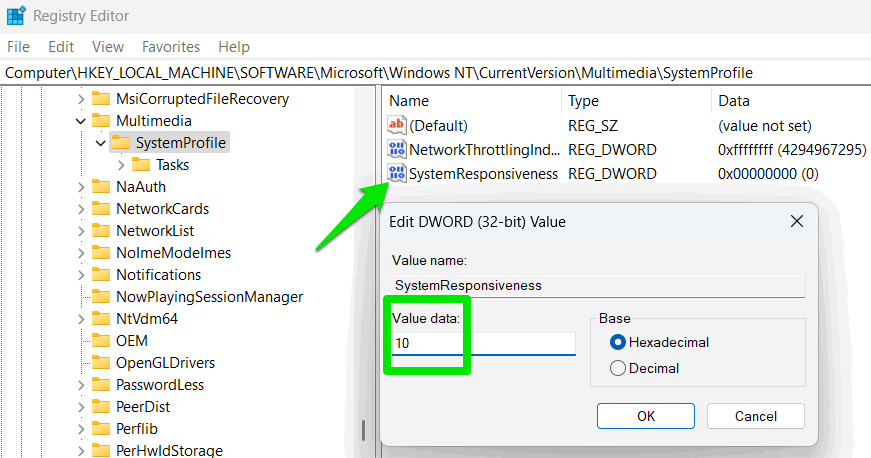Select the Hexadecimal base option
This screenshot has height=458, width=871.
[x=617, y=342]
